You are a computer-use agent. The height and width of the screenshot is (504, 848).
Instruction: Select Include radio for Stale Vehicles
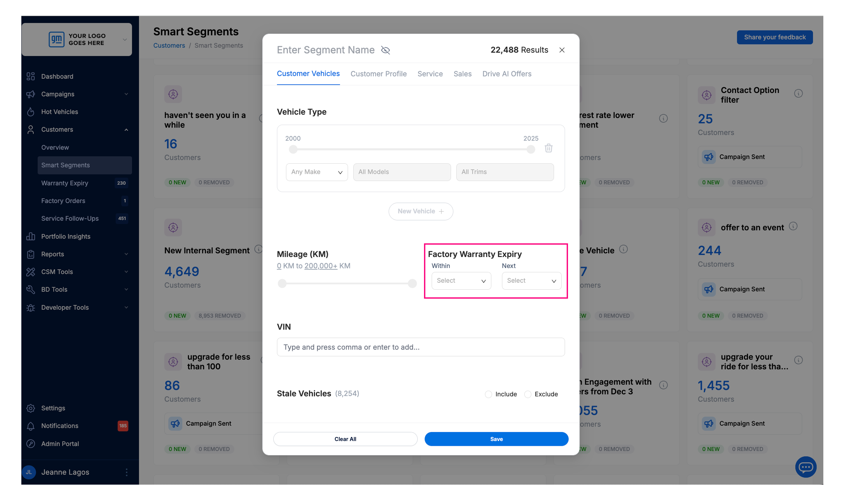(488, 394)
